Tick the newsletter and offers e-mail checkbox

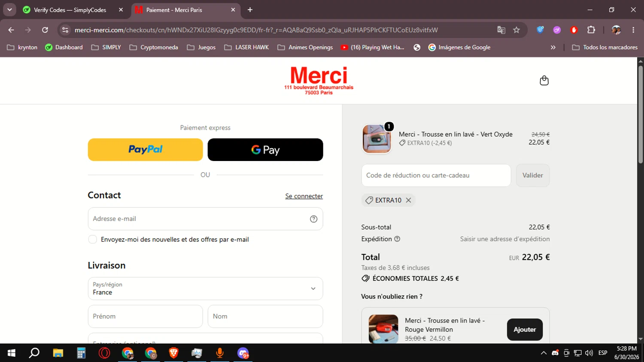[x=92, y=240]
